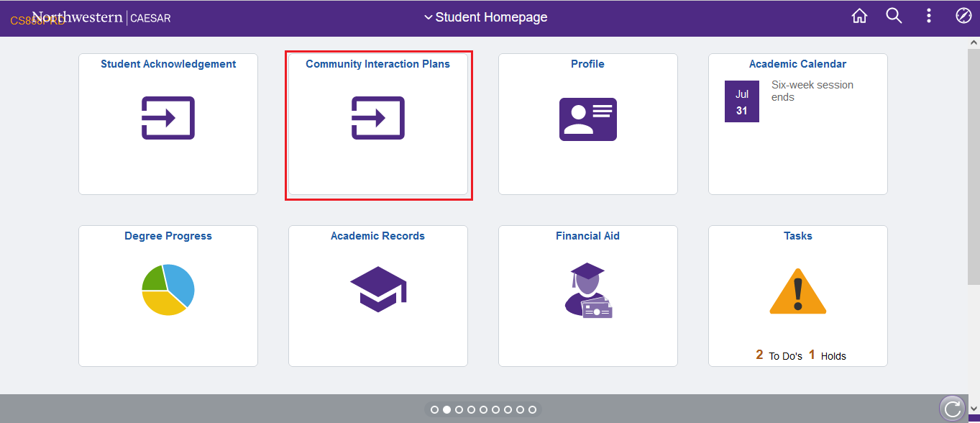
Task: Click the Academic Calendar tile title
Action: [x=797, y=64]
